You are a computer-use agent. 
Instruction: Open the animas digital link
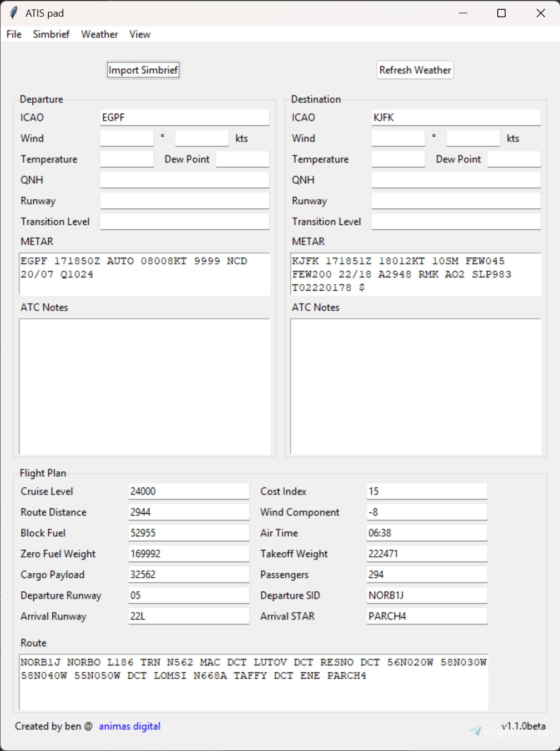[x=129, y=726]
